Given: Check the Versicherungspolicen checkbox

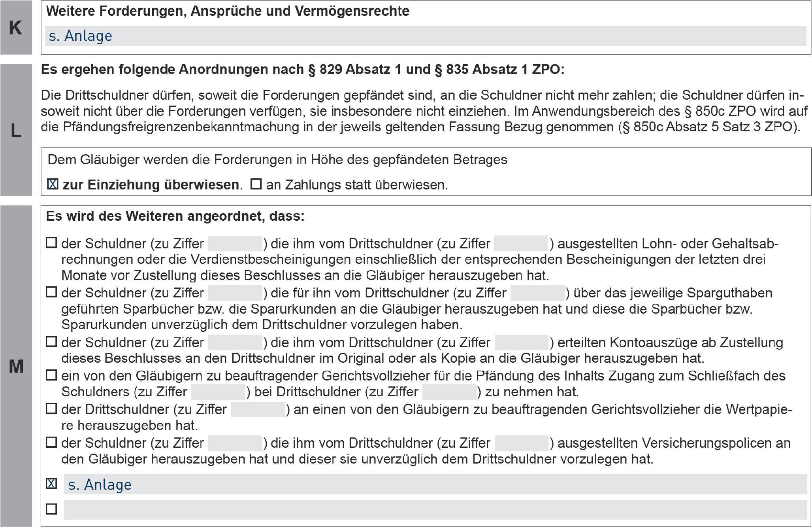Looking at the screenshot, I should (x=51, y=442).
